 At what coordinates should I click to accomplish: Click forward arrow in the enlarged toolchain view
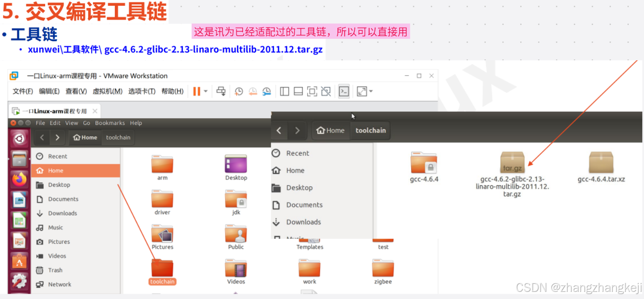[x=298, y=130]
